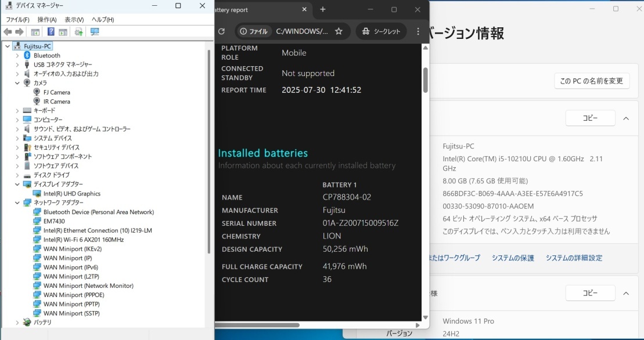Image resolution: width=644 pixels, height=340 pixels.
Task: Click the Bluetooth category icon in device tree
Action: point(27,55)
